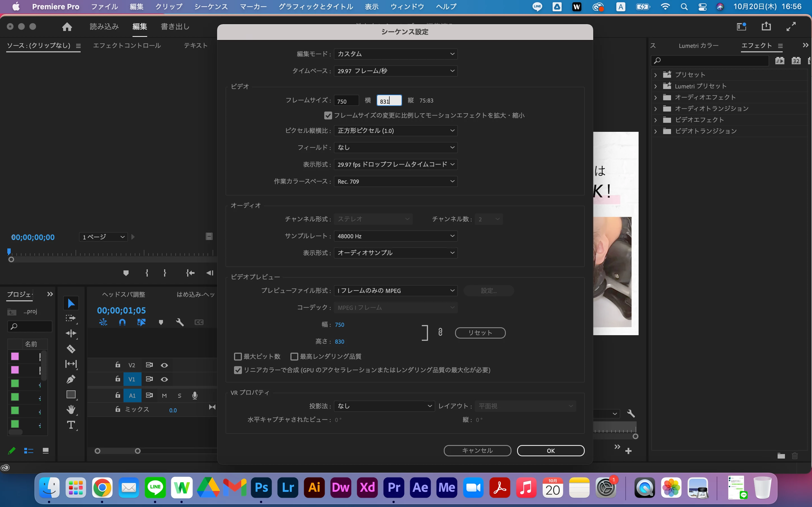This screenshot has width=812, height=507.
Task: Select the Razor tool in toolbar
Action: click(x=71, y=349)
